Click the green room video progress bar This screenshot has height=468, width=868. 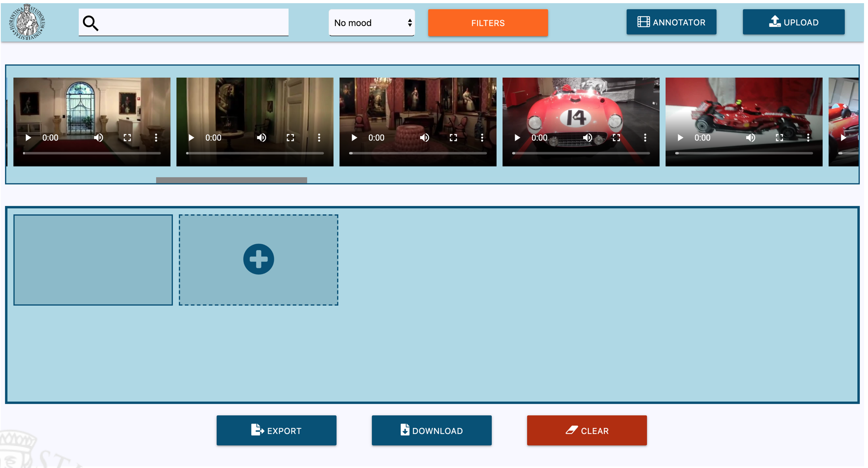click(x=255, y=153)
